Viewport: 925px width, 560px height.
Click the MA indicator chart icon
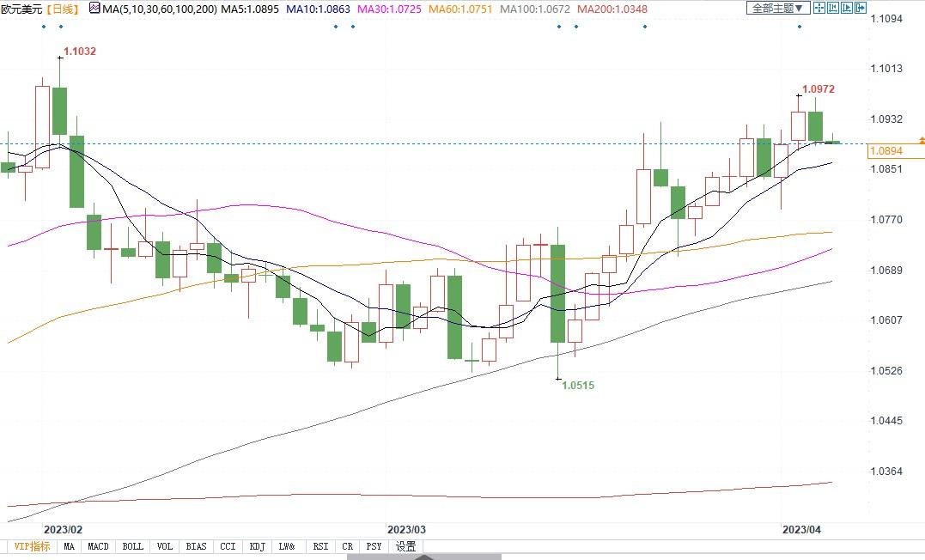point(94,9)
